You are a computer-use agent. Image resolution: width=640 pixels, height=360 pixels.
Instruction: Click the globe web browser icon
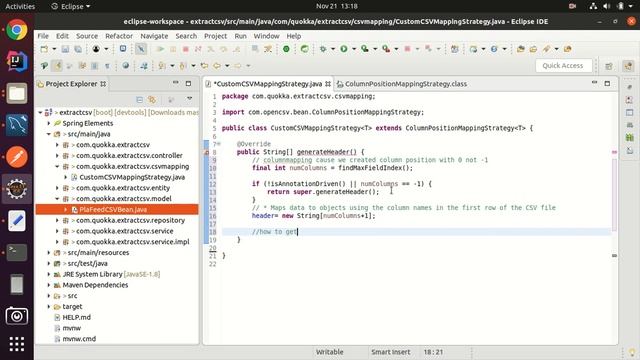[x=125, y=65]
